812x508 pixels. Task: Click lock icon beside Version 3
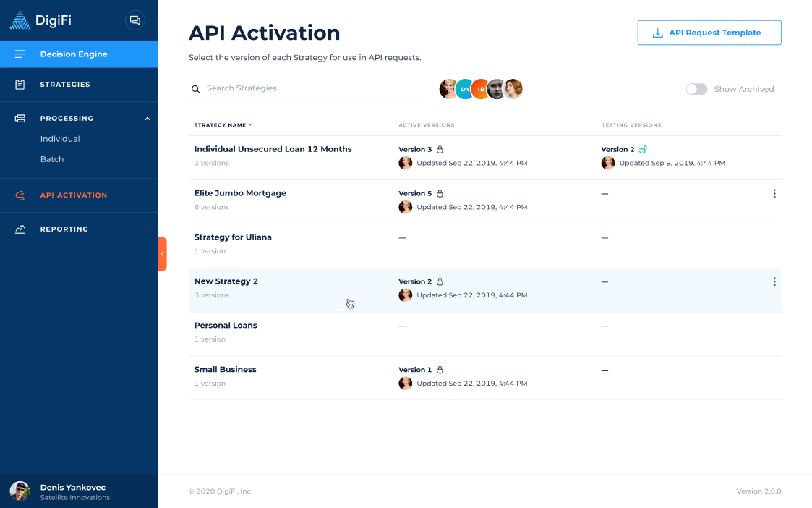(440, 149)
